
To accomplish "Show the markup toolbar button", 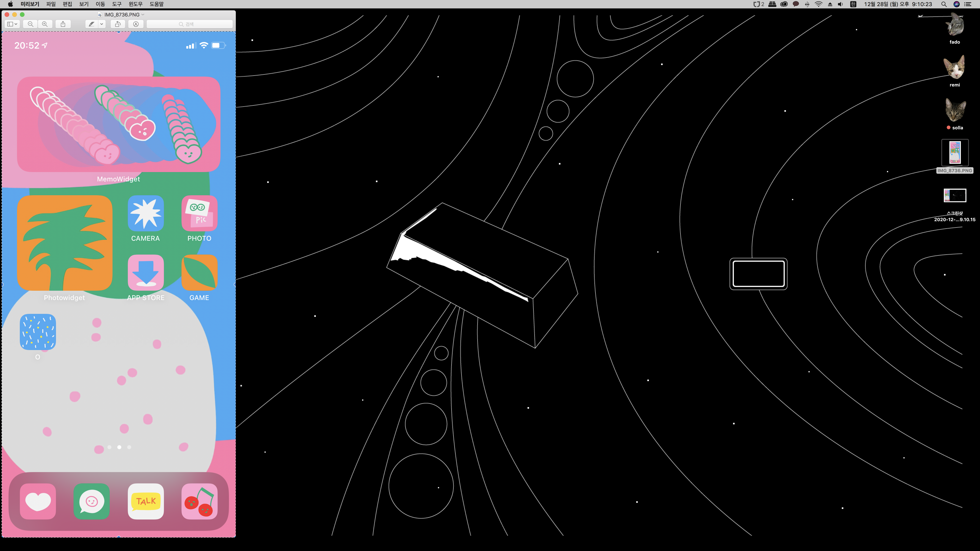I will click(x=136, y=24).
